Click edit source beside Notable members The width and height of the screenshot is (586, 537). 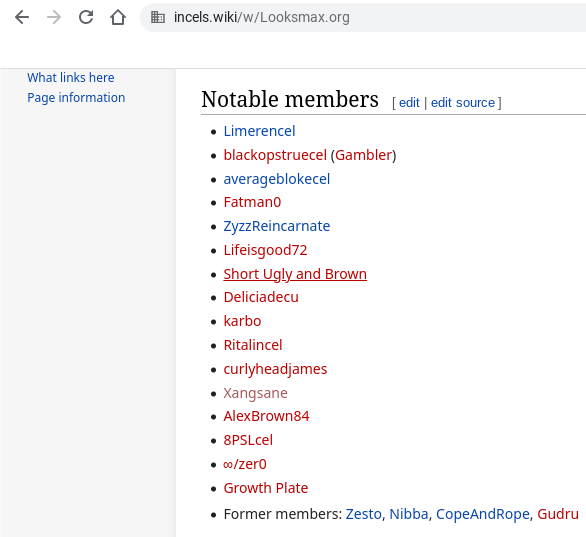pyautogui.click(x=463, y=103)
